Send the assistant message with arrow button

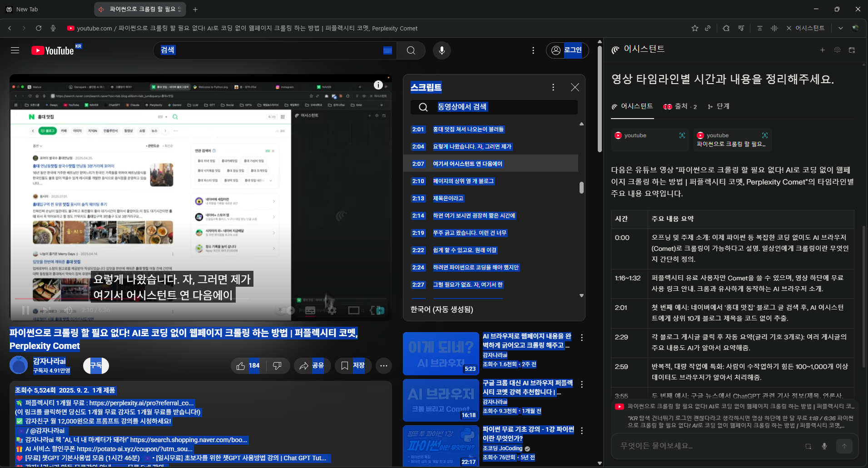(x=844, y=446)
